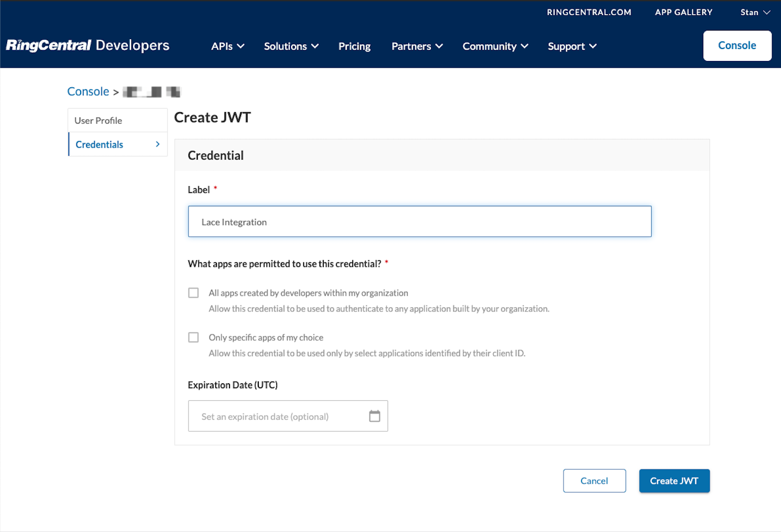The image size is (781, 532).
Task: Click the Expiration Date input field
Action: pos(288,416)
